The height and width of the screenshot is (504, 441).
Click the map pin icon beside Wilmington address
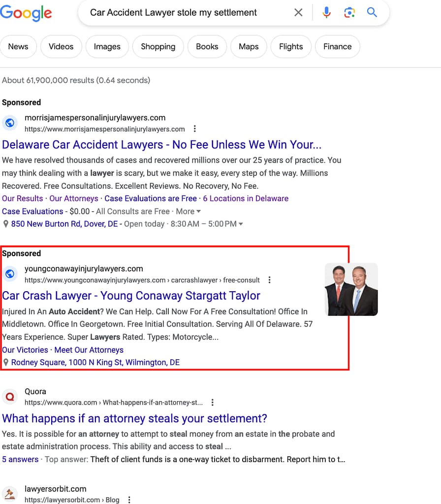tap(6, 363)
